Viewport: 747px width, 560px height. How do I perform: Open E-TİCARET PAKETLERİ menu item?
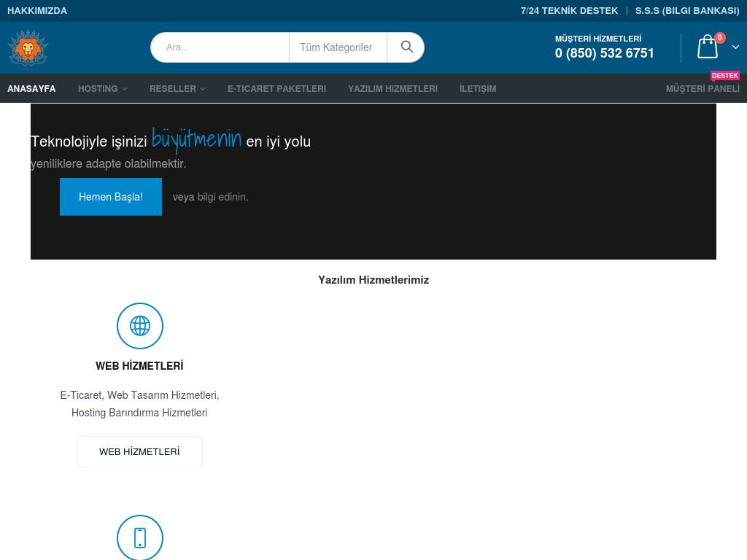click(276, 89)
